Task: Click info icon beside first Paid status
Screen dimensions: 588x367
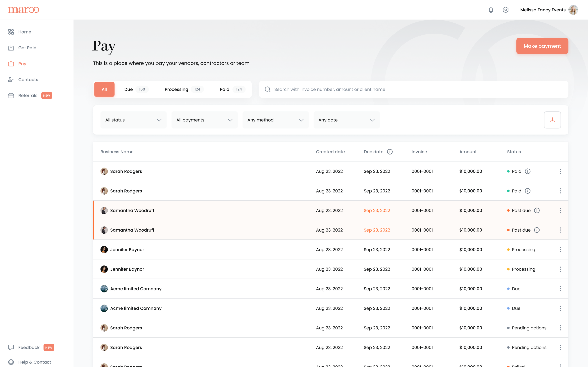Action: pyautogui.click(x=528, y=171)
